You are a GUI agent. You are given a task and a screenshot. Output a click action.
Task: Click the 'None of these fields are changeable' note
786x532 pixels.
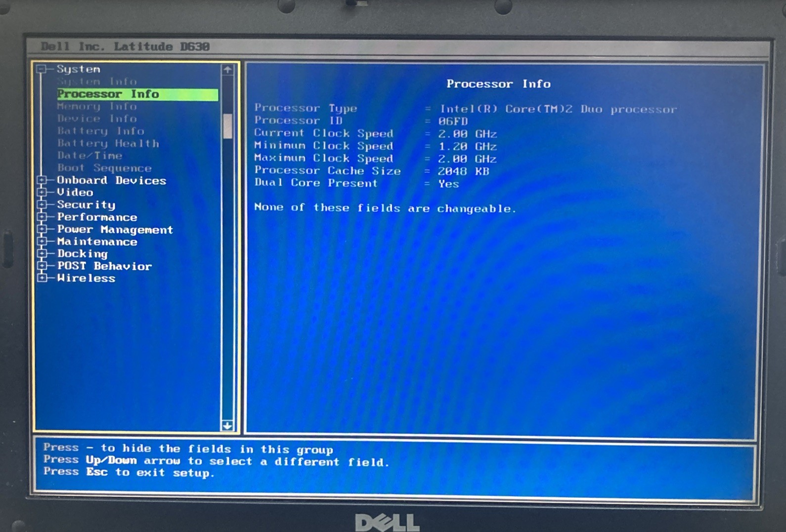point(385,208)
